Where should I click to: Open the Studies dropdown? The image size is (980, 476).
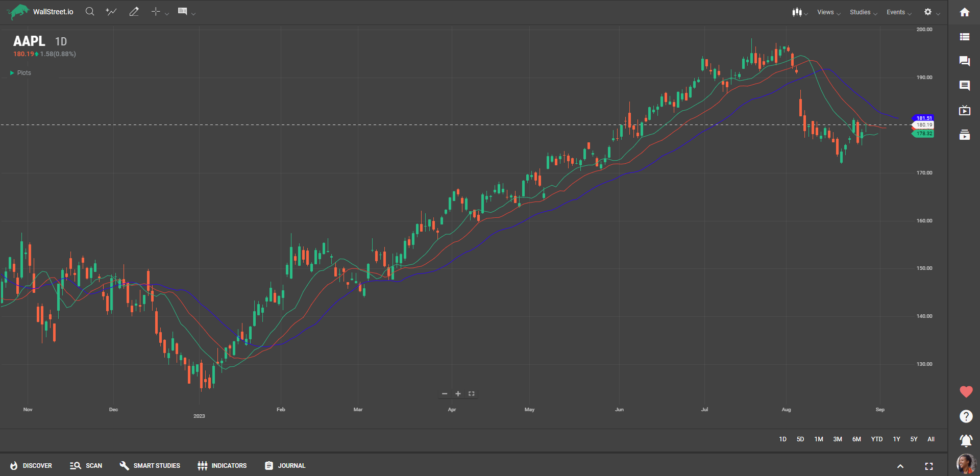click(863, 12)
